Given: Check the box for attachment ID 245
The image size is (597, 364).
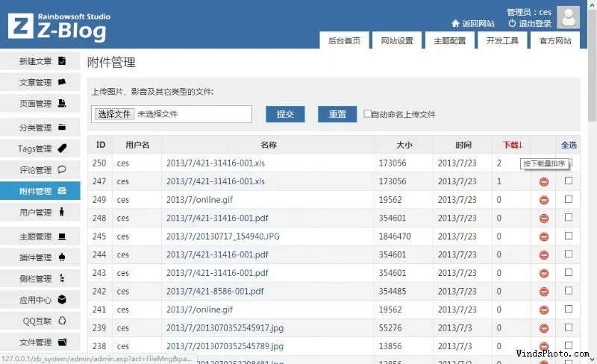Looking at the screenshot, I should [569, 236].
